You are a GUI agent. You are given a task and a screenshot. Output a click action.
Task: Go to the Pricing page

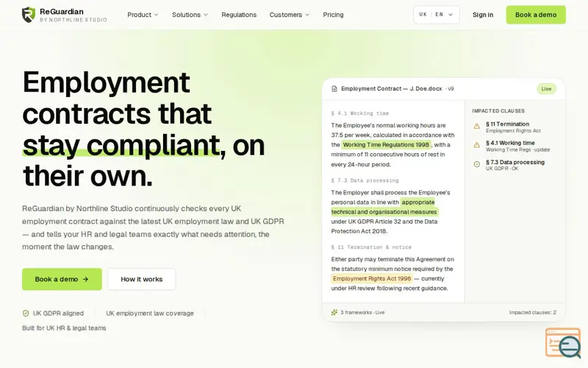click(333, 15)
